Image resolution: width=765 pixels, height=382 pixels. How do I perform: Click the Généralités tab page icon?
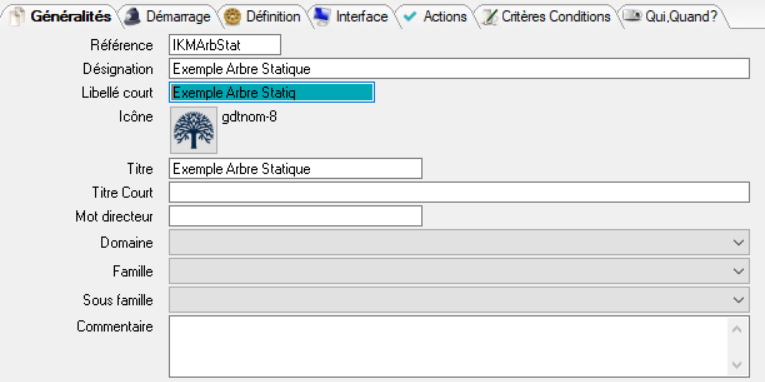(17, 17)
